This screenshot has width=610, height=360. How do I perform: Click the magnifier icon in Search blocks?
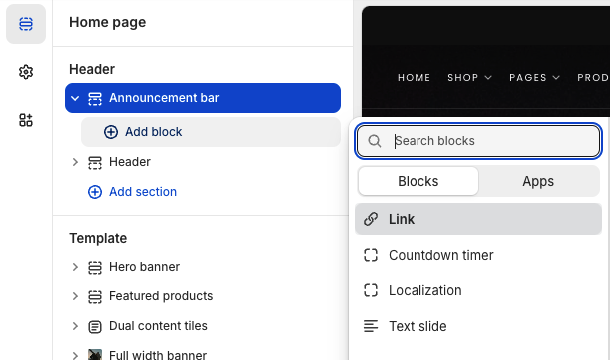(375, 141)
